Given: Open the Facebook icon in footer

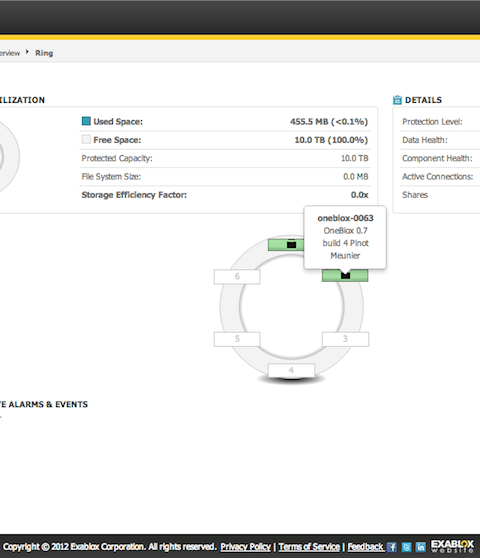Looking at the screenshot, I should [391, 547].
